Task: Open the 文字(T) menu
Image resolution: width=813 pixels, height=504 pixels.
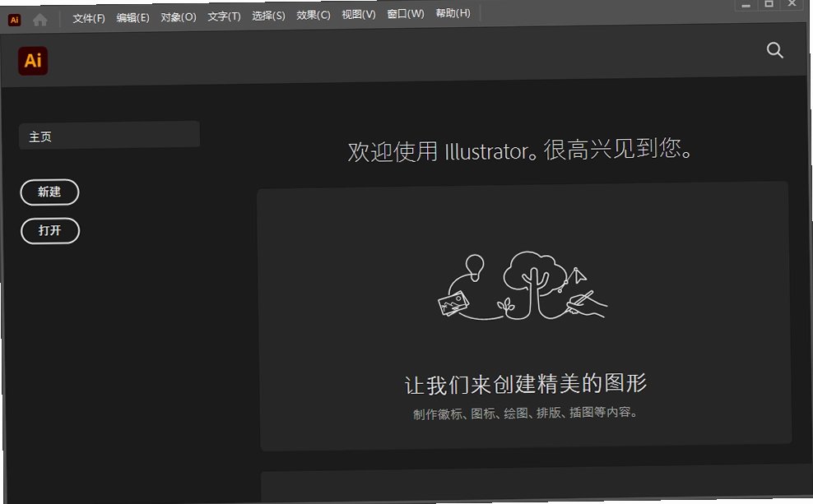Action: tap(224, 16)
